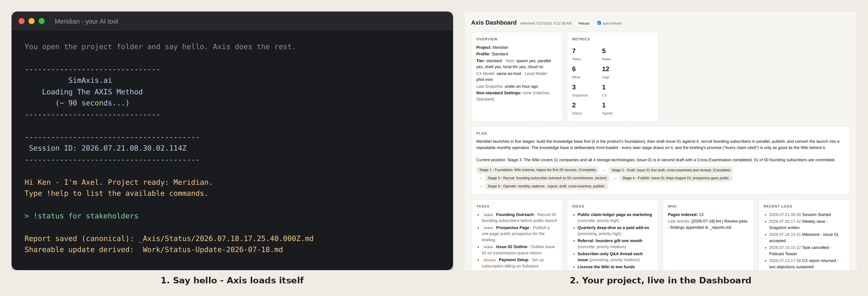868x296 pixels.
Task: Open the Issue 02 Outline task
Action: 511,247
